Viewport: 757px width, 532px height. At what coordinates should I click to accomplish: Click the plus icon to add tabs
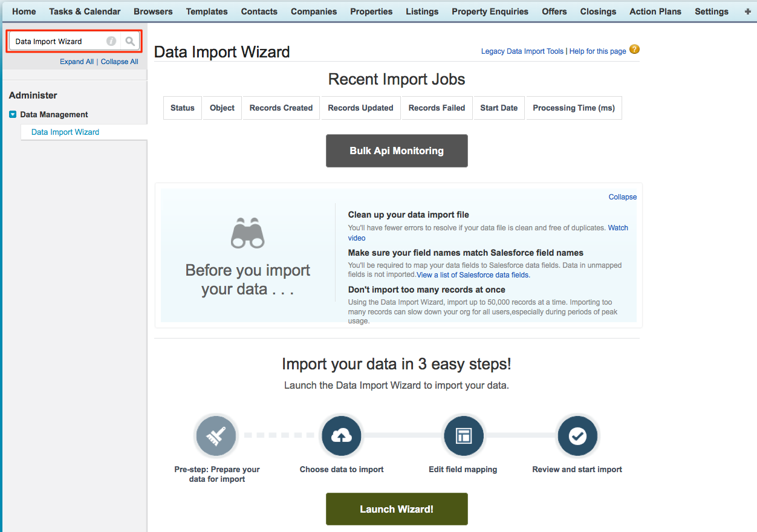click(x=748, y=11)
